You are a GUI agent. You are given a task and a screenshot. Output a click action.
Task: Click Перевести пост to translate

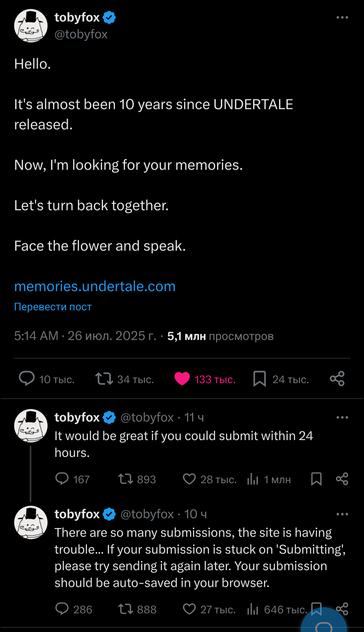[53, 307]
